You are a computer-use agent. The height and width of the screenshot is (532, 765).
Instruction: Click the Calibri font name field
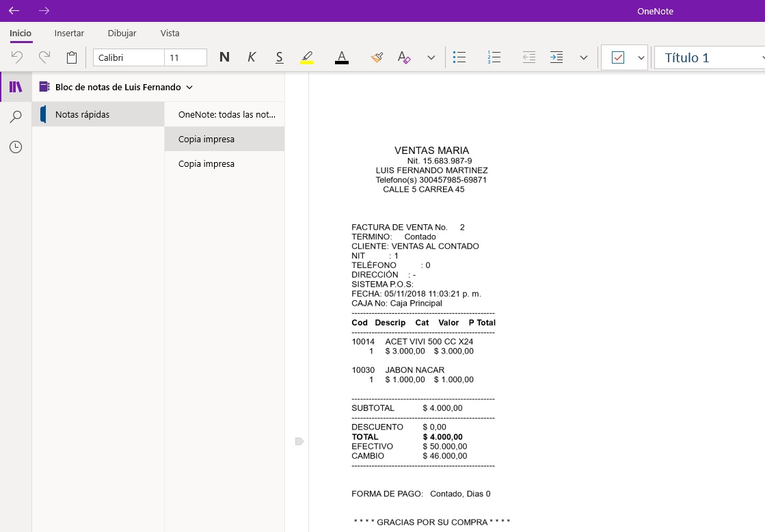[129, 57]
